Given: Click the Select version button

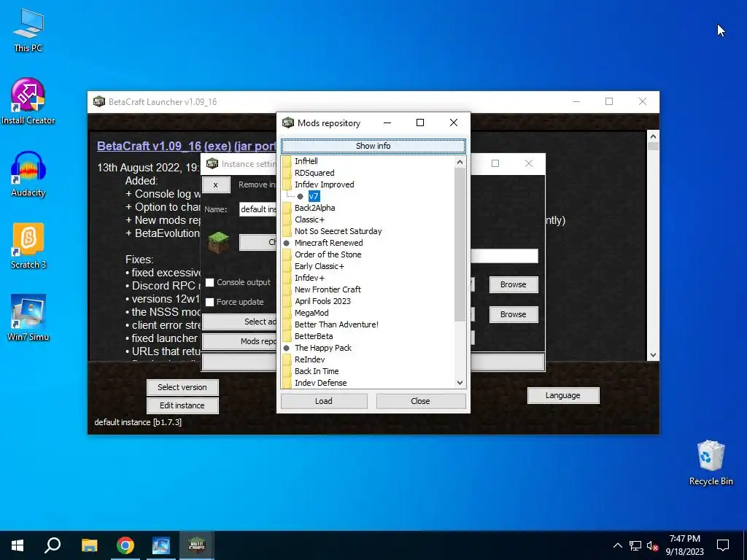Looking at the screenshot, I should click(x=182, y=387).
